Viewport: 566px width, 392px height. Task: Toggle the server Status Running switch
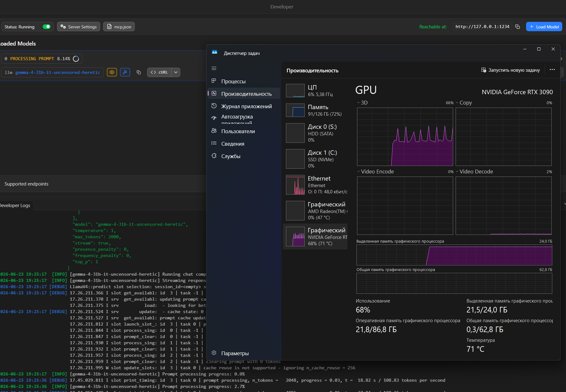tap(46, 27)
